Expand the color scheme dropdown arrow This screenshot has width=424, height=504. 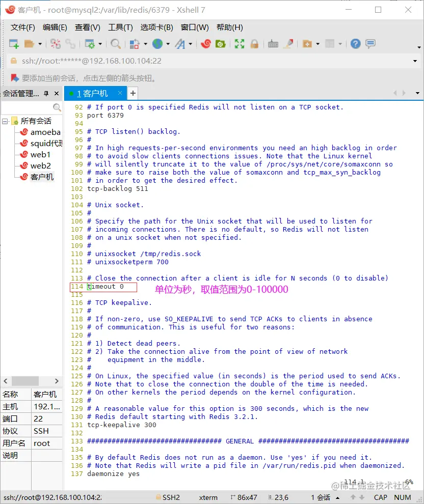coord(145,44)
